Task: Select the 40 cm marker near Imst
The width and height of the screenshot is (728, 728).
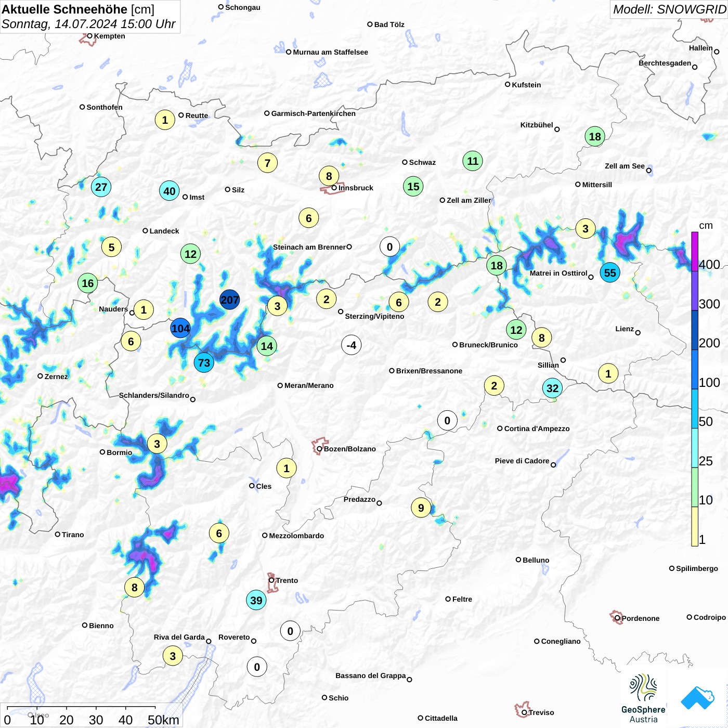Action: (170, 191)
